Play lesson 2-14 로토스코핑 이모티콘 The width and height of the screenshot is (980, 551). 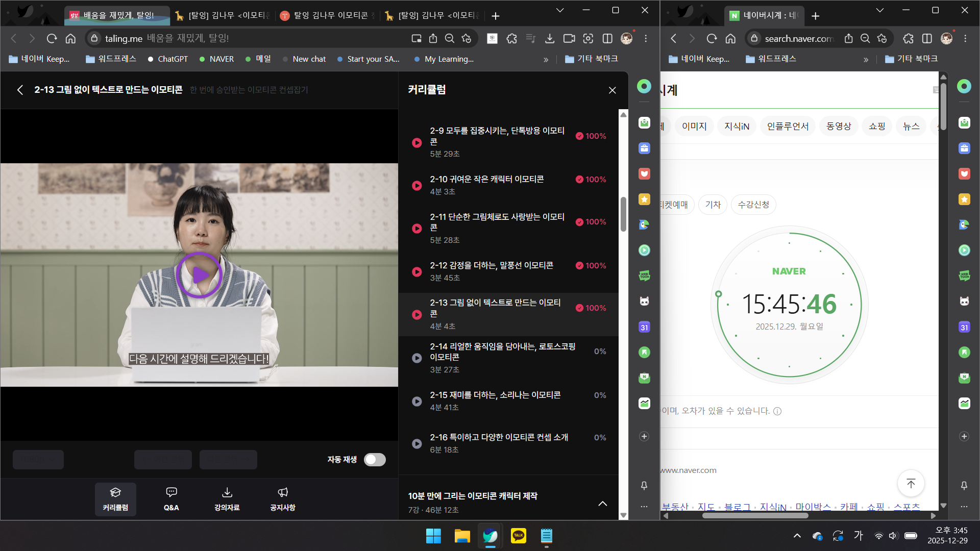coord(417,358)
